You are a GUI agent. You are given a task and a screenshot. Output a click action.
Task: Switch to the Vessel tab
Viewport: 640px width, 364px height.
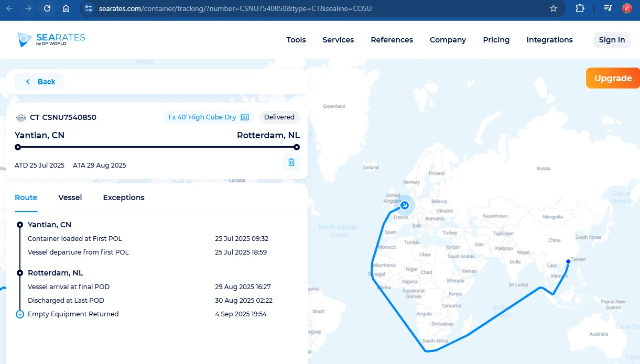point(70,197)
